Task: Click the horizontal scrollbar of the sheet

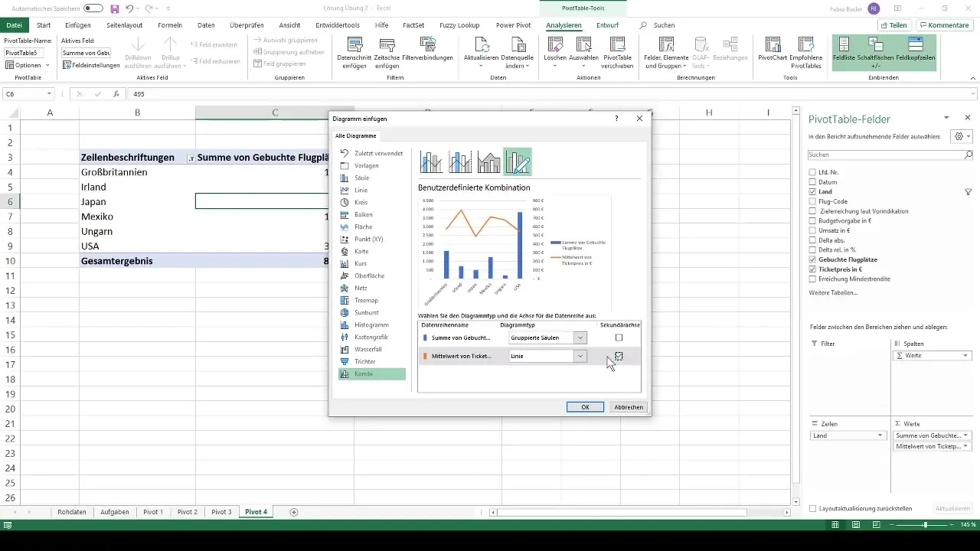Action: tap(622, 512)
